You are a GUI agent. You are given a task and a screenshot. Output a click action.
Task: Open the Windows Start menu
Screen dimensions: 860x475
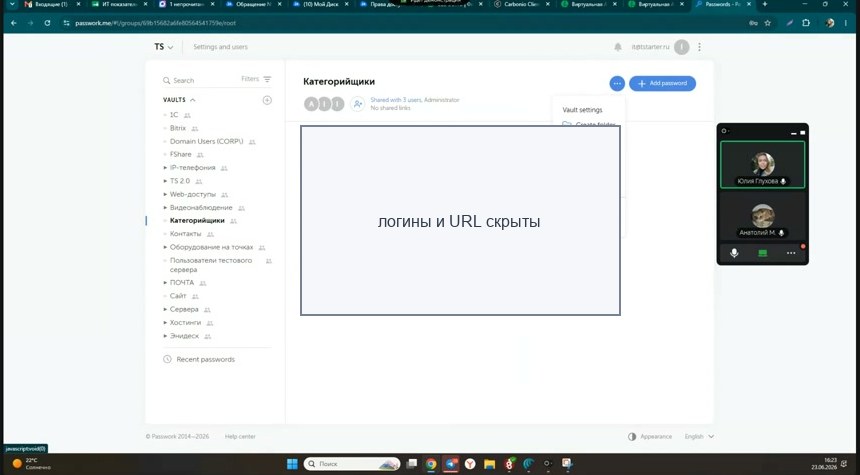coord(292,464)
